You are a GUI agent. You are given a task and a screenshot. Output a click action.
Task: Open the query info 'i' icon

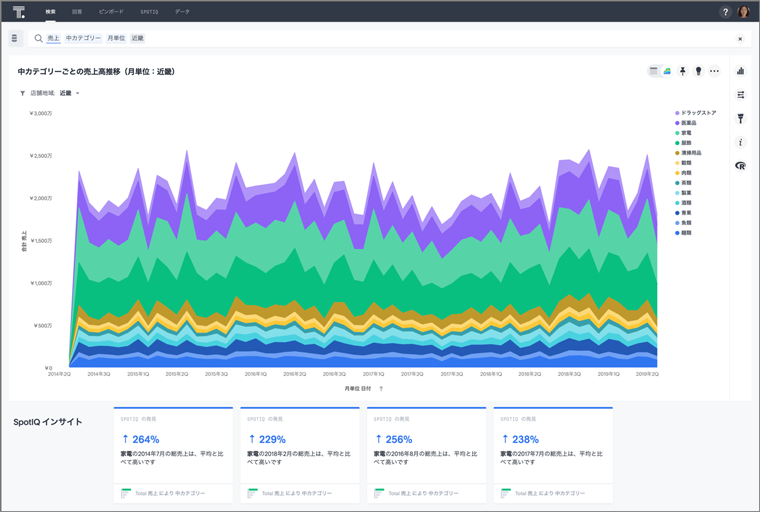pos(741,143)
